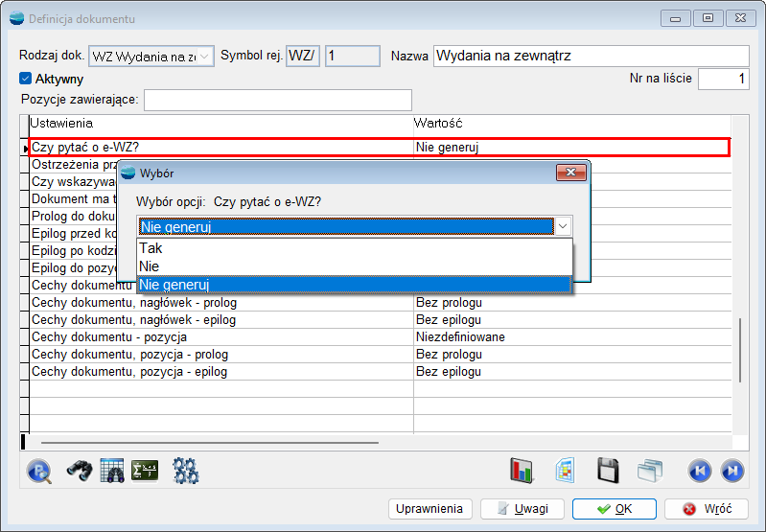
Task: Click the magnifier search icon in bottom toolbar
Action: click(39, 470)
